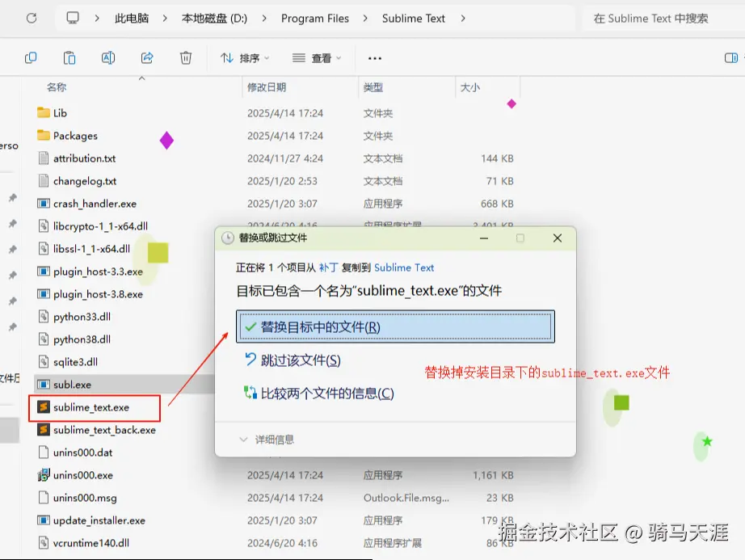Click the 在 Sublime Text 中搜索 search box
Viewport: 745px width, 560px height.
click(x=663, y=19)
